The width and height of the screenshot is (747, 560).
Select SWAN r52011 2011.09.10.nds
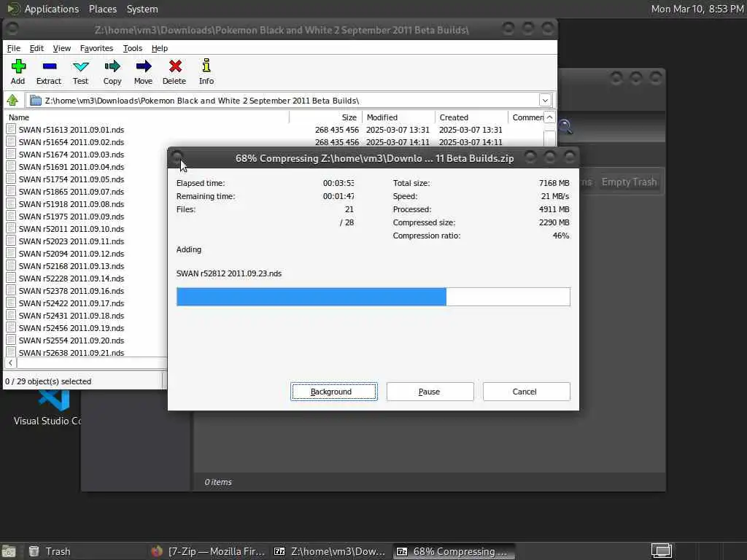click(x=71, y=228)
